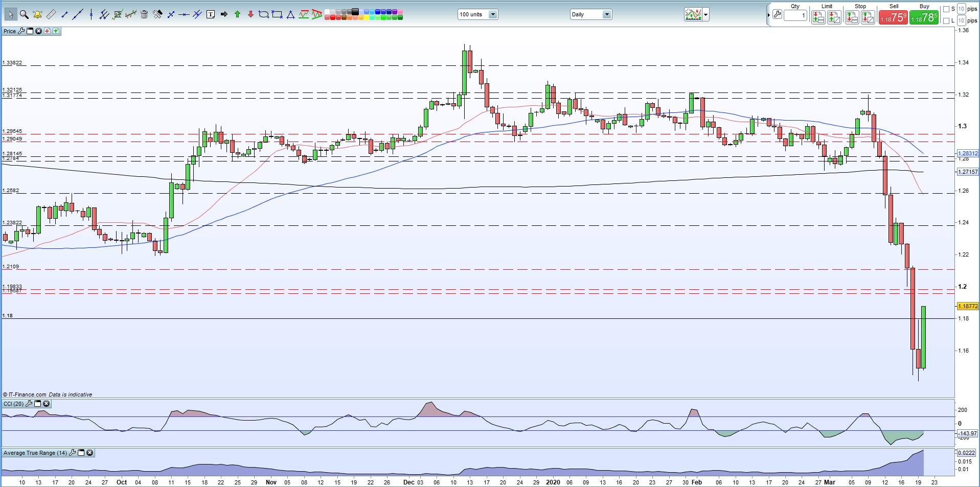Screen dimensions: 980x487
Task: Click the L pips value field
Action: pyautogui.click(x=962, y=20)
